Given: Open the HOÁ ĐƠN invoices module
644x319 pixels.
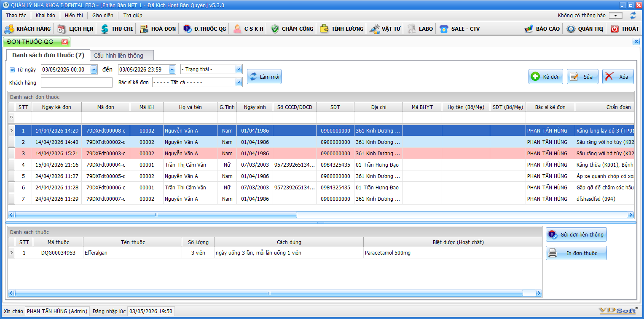Looking at the screenshot, I should pos(158,29).
